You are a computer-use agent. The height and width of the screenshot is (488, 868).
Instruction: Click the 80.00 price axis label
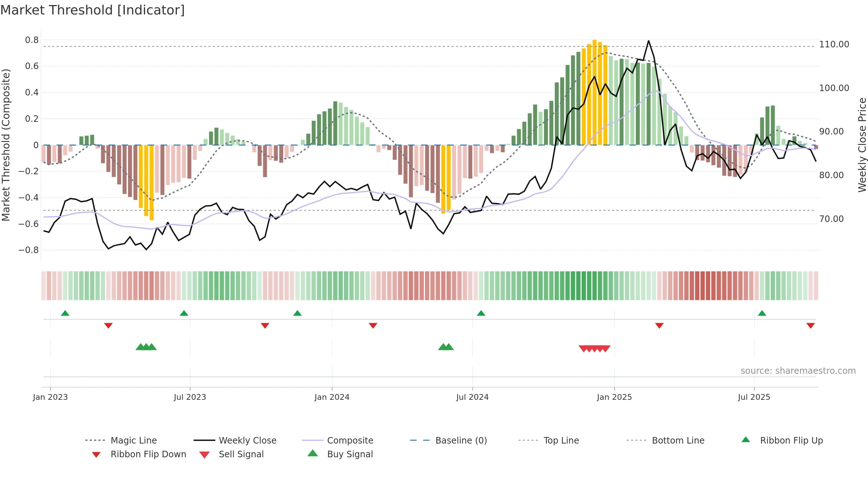pyautogui.click(x=831, y=175)
